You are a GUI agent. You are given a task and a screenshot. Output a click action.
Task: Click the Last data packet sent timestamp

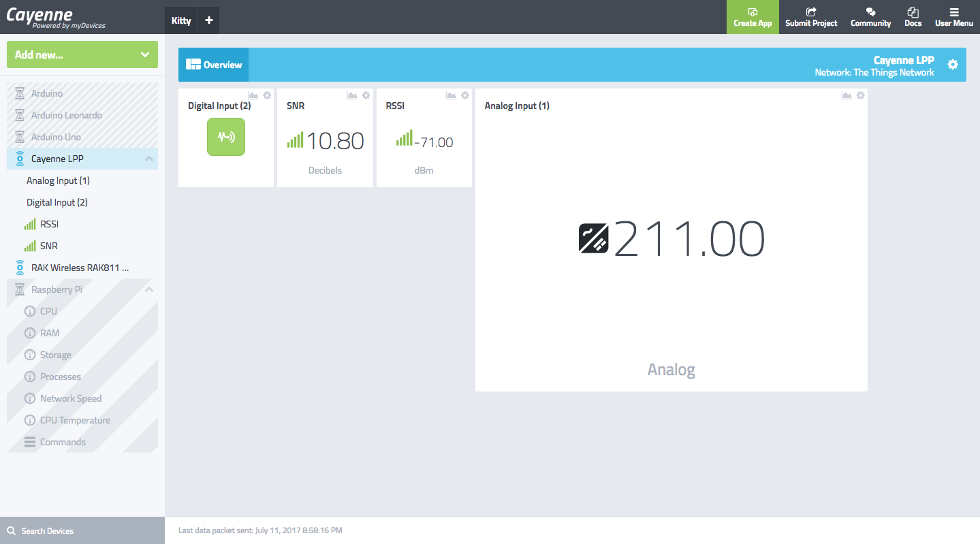[260, 530]
